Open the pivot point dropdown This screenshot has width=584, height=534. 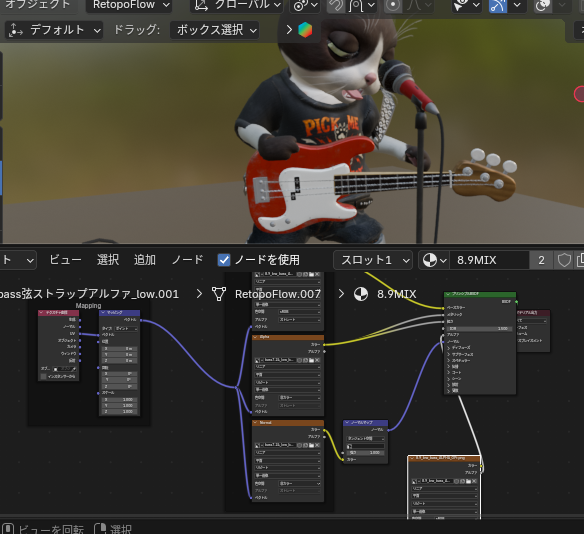305,5
